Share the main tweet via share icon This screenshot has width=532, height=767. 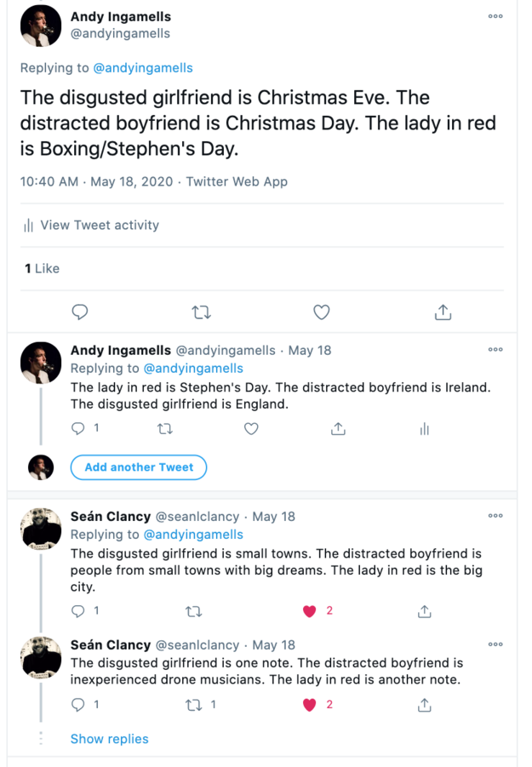pos(443,312)
